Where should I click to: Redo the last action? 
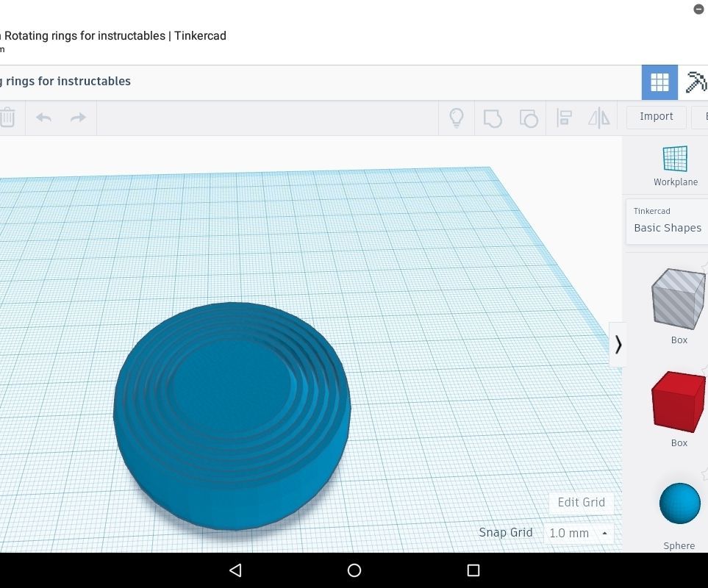[78, 118]
